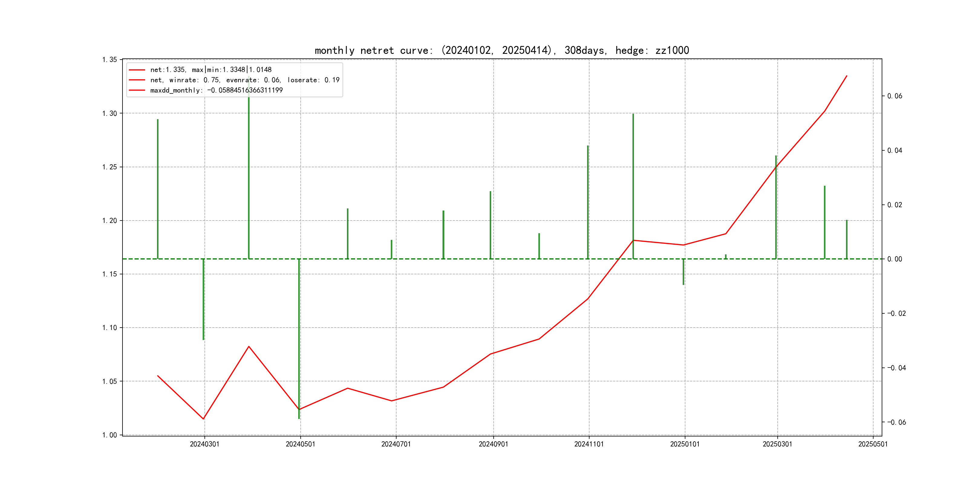Click the 20240701 x-axis label
The height and width of the screenshot is (490, 980).
(x=396, y=444)
